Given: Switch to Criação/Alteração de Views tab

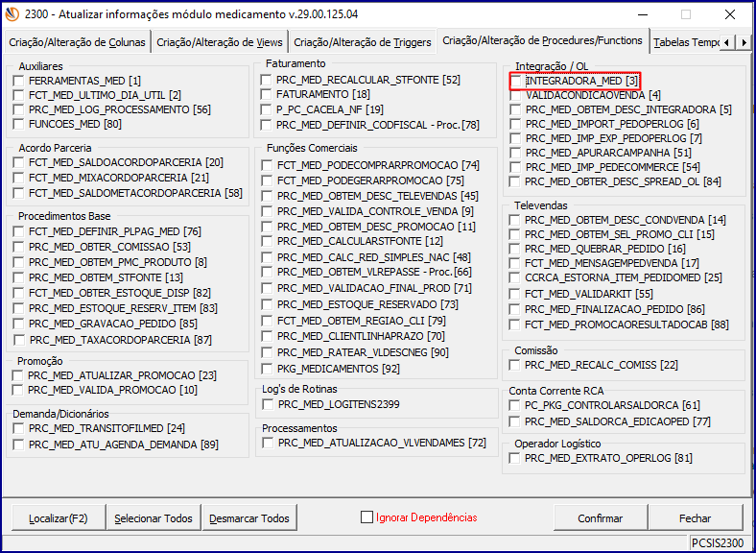Looking at the screenshot, I should 220,42.
